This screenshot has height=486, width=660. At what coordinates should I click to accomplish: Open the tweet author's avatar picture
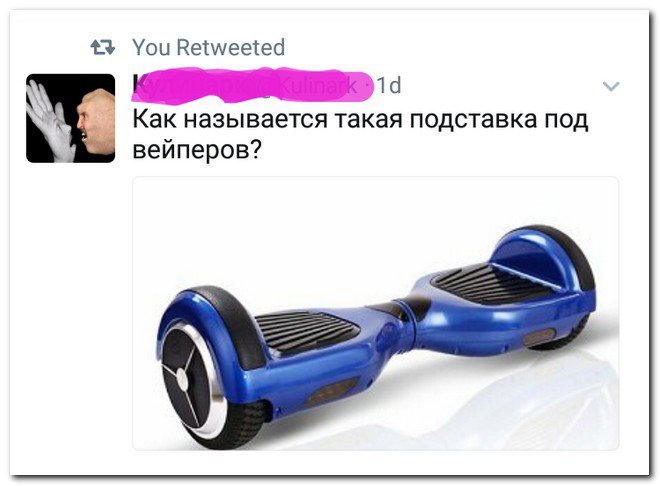pos(70,118)
